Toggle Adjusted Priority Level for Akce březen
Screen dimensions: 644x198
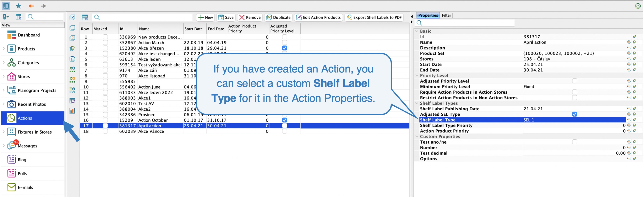284,48
